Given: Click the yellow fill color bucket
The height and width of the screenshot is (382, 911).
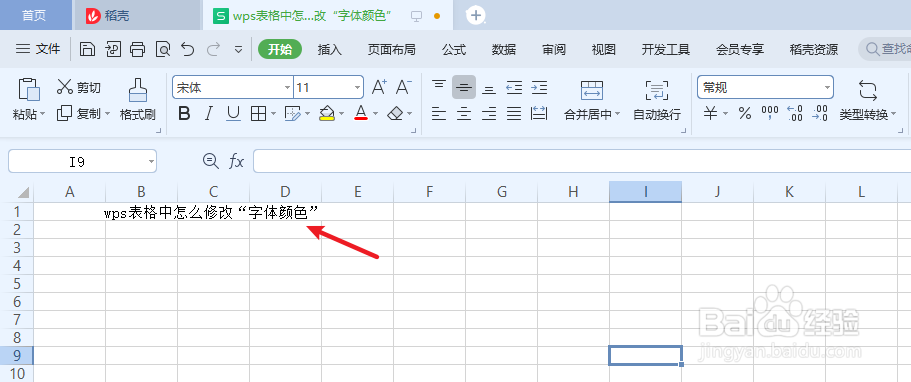Looking at the screenshot, I should coord(327,113).
